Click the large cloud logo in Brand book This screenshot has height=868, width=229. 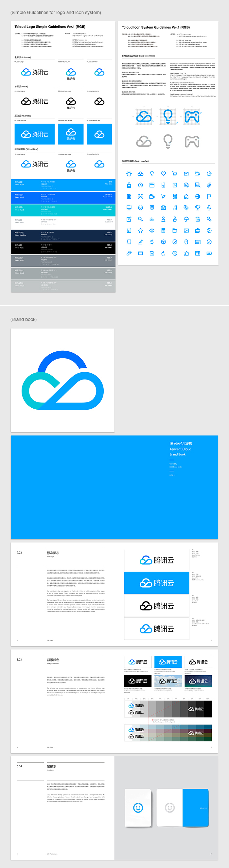[62, 381]
